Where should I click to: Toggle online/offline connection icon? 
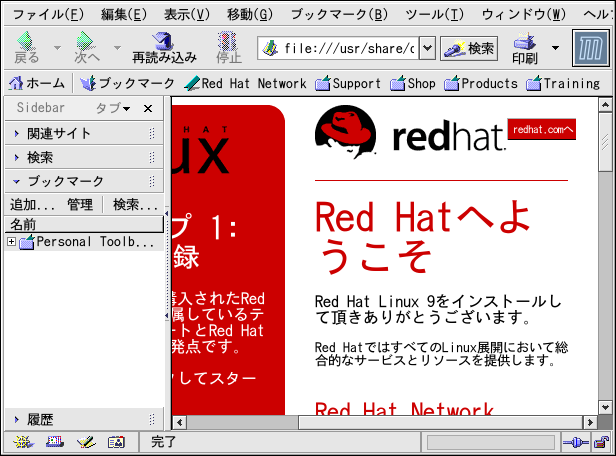[574, 442]
